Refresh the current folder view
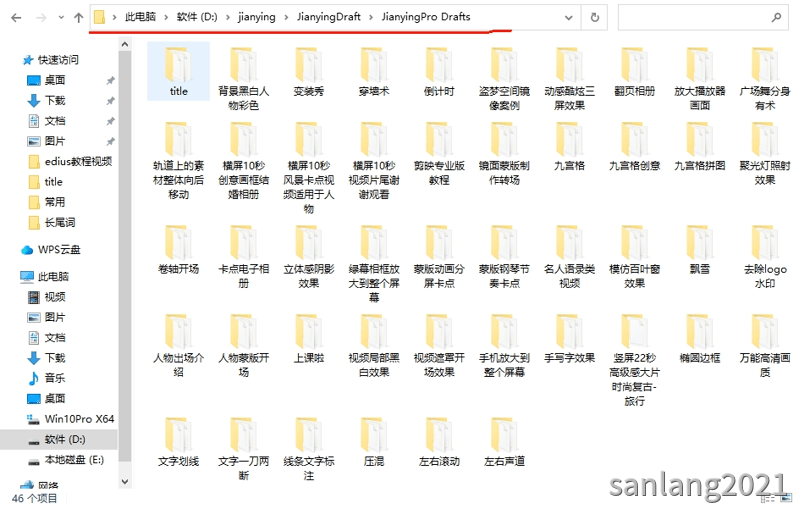Viewport: 799px width, 509px height. click(x=594, y=18)
